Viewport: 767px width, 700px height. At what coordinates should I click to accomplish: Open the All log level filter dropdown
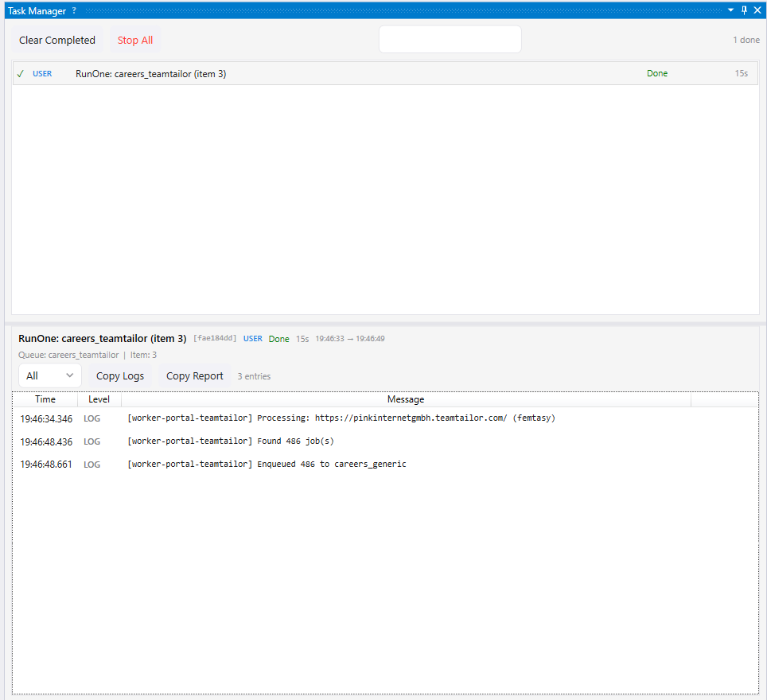click(x=50, y=375)
